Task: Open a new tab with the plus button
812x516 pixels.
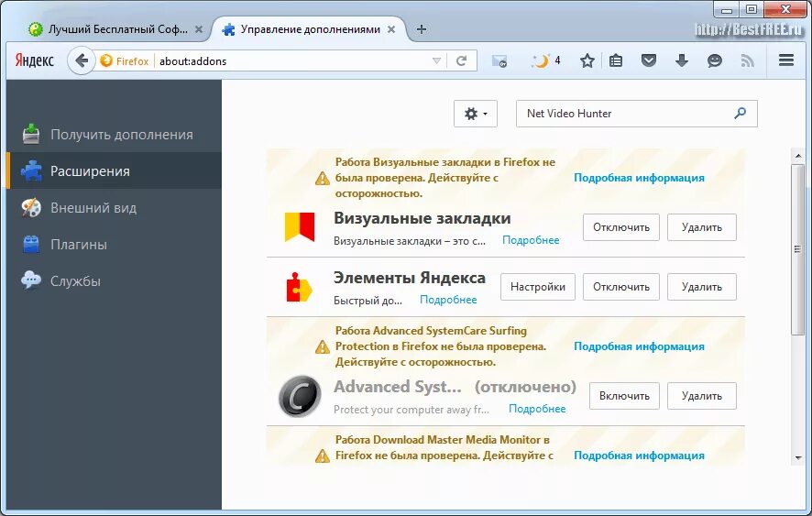Action: pos(422,29)
